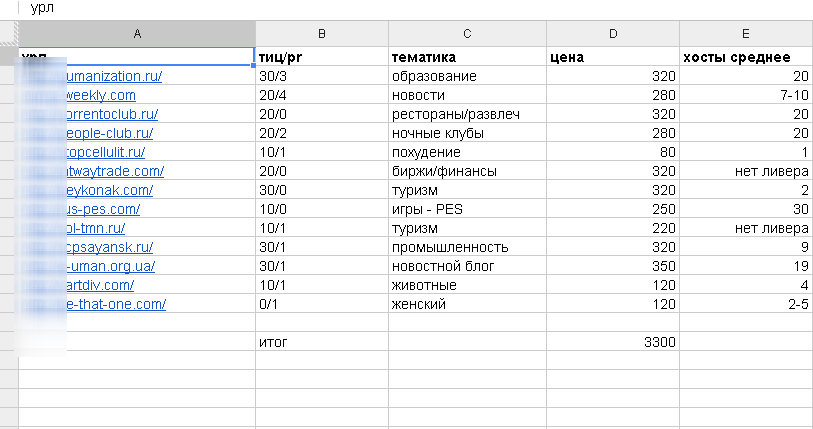Click the cell with 'новостной блог'
This screenshot has height=429, width=813.
pyautogui.click(x=466, y=266)
